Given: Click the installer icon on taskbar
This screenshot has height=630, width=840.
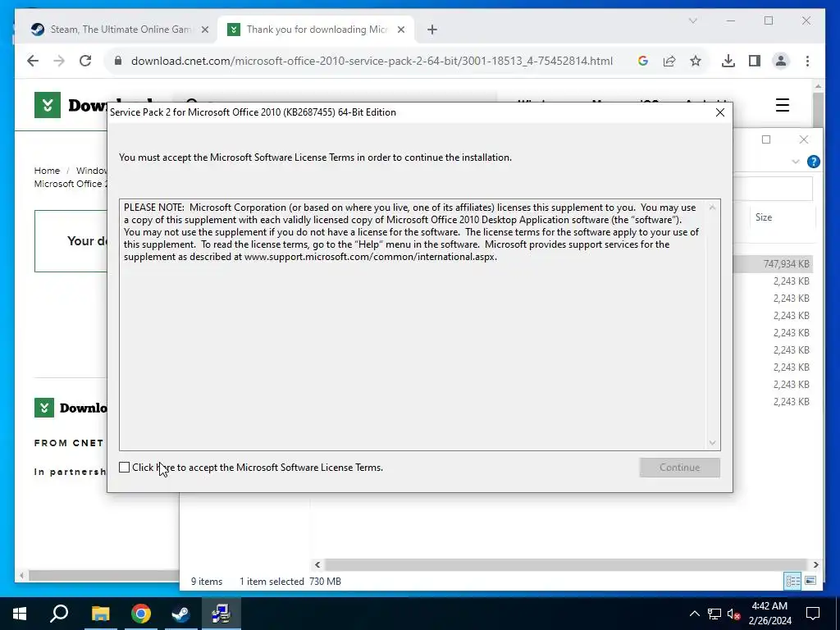Looking at the screenshot, I should [x=221, y=614].
